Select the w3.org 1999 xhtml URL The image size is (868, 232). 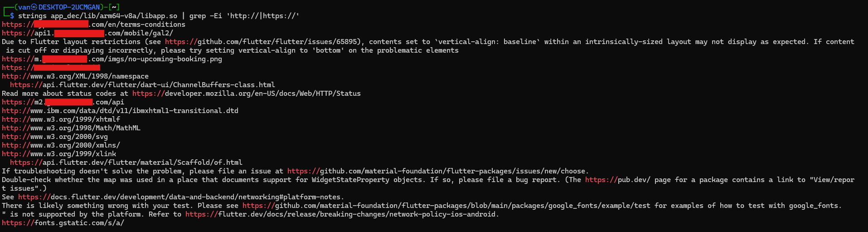click(61, 119)
